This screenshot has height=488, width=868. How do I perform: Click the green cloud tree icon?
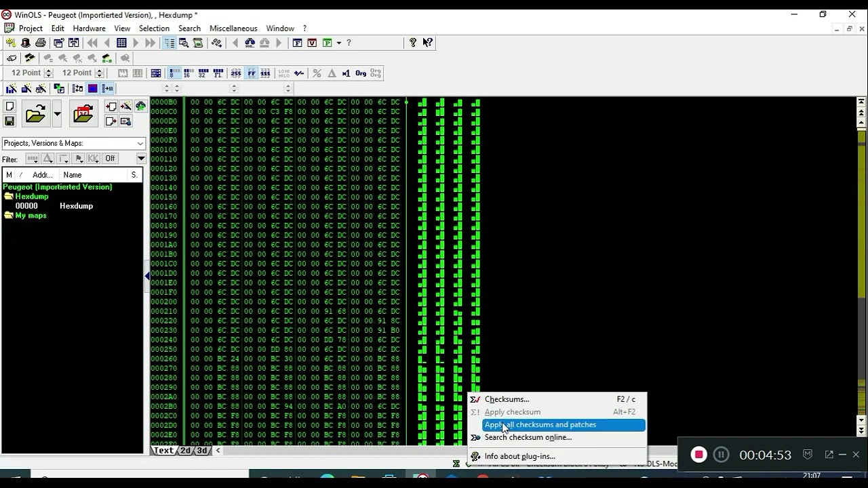click(140, 106)
